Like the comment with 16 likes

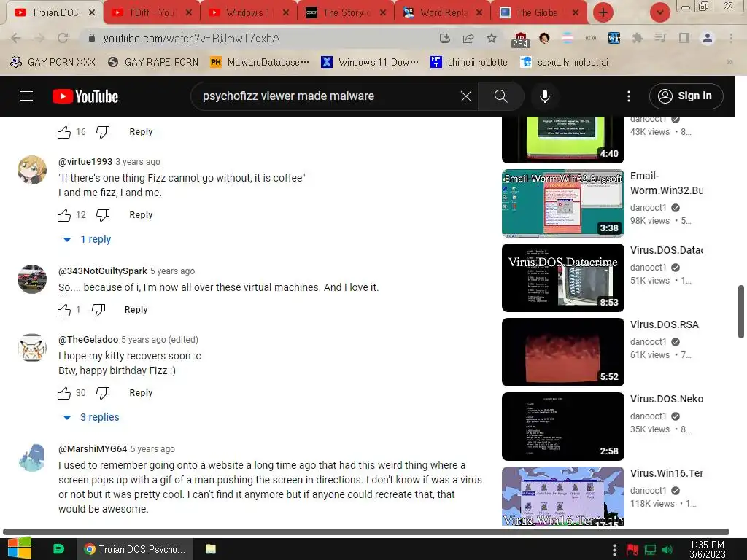64,132
